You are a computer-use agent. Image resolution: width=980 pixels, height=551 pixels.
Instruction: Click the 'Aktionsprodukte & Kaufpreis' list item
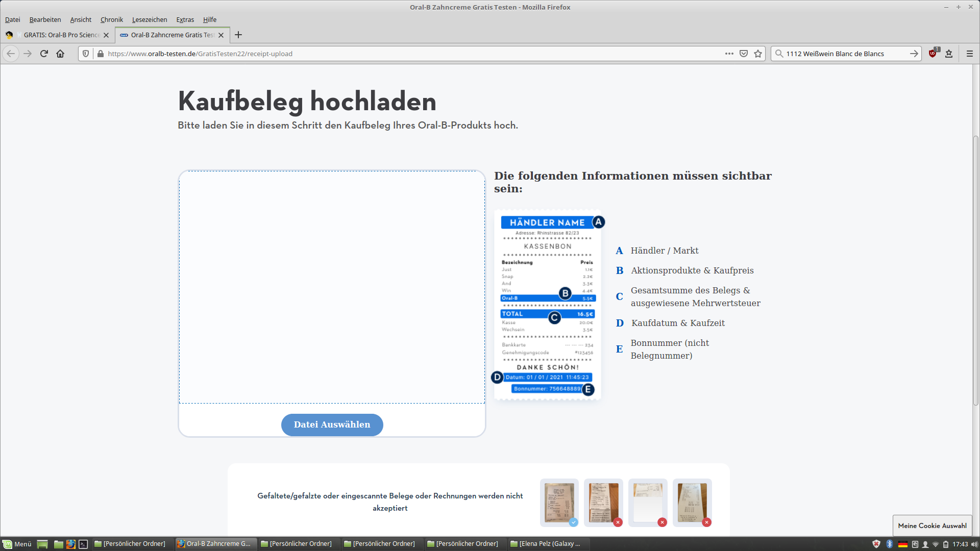(692, 270)
